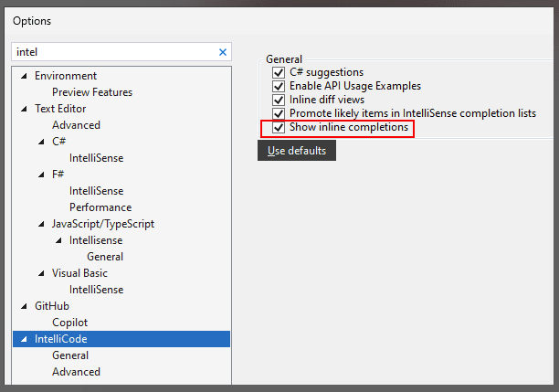This screenshot has width=559, height=392.
Task: Open Copilot settings under GitHub
Action: [x=69, y=322]
